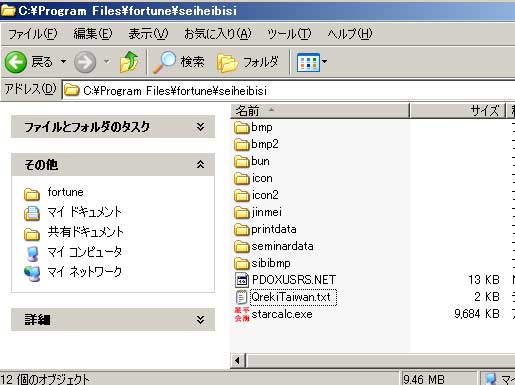Select the jinmei folder icon
The width and height of the screenshot is (515, 385).
[242, 213]
